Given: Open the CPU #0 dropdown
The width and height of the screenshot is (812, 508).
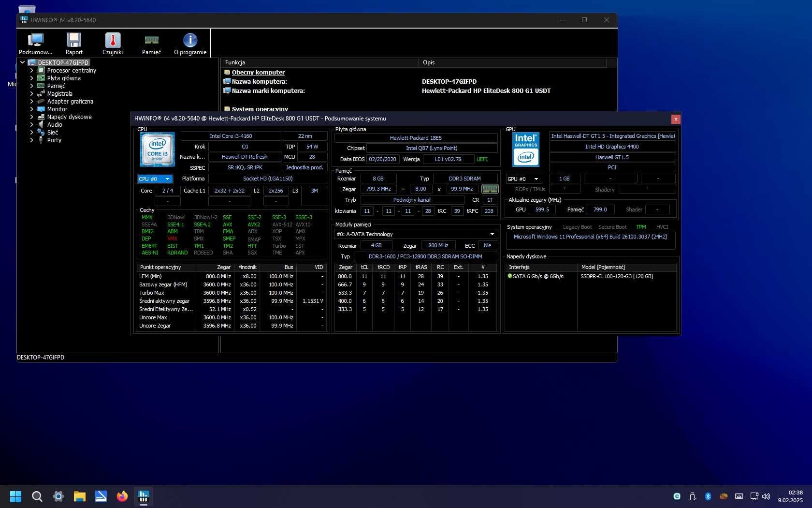Looking at the screenshot, I should [x=155, y=179].
